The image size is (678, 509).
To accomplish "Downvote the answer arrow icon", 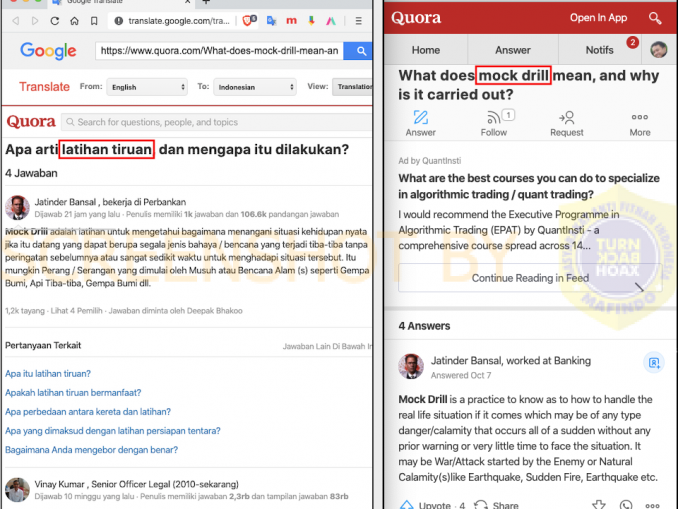I will (x=598, y=505).
